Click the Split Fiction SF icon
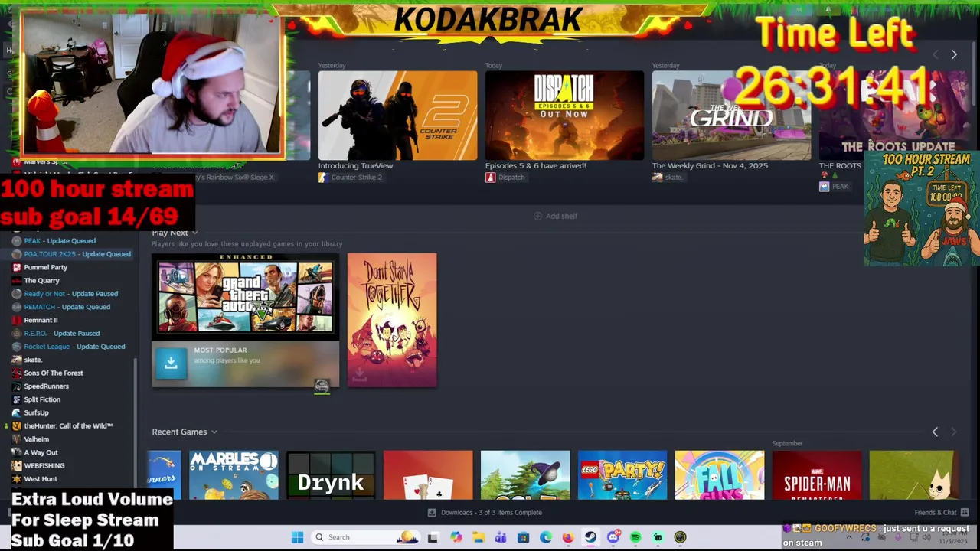 tap(17, 399)
